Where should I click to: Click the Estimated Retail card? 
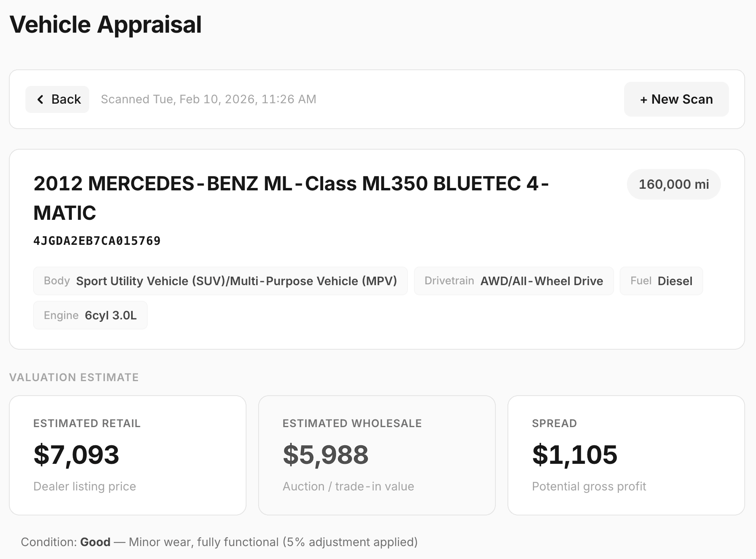(x=127, y=455)
